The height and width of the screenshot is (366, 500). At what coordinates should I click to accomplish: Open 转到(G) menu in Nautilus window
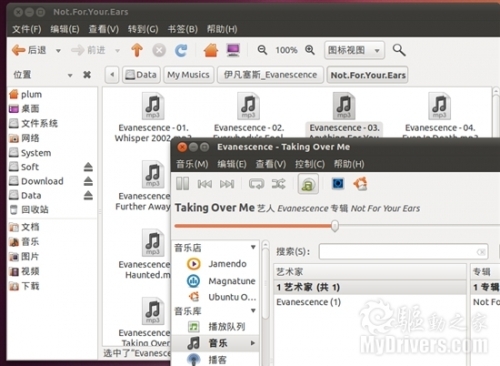point(143,29)
